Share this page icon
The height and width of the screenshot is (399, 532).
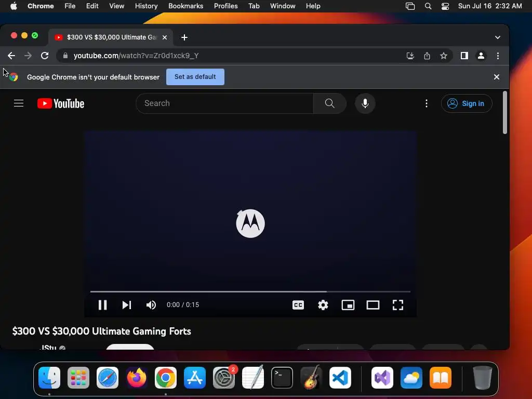tap(427, 56)
